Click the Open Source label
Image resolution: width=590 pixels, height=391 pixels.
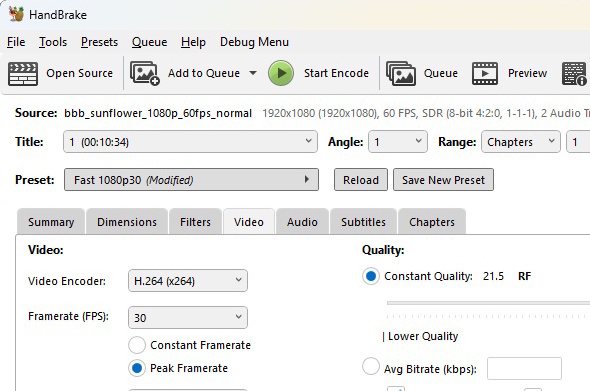click(79, 73)
